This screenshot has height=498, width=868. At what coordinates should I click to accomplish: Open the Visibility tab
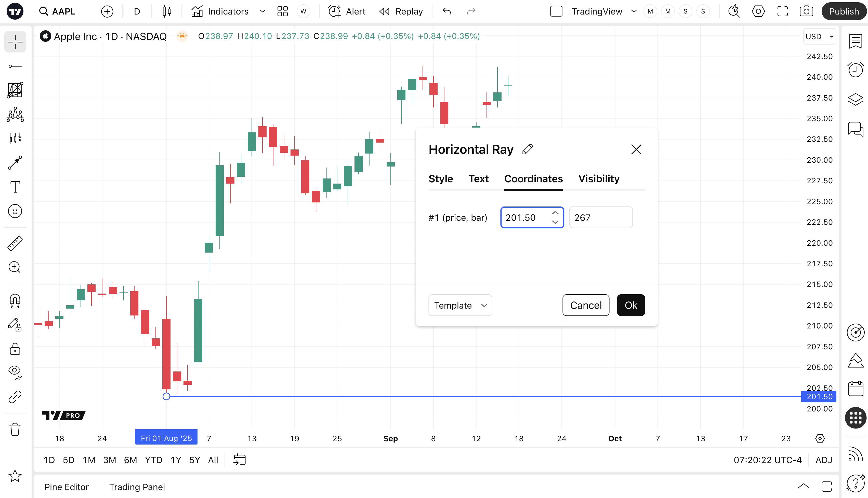(599, 179)
